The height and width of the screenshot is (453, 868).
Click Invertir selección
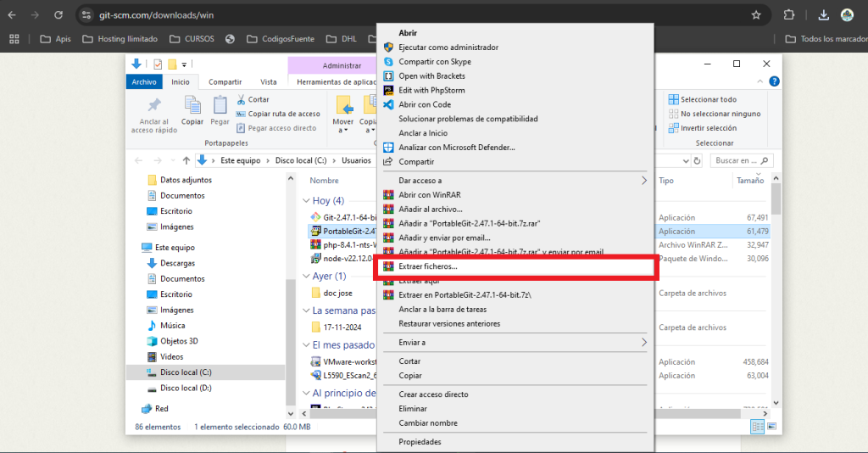[x=703, y=128]
